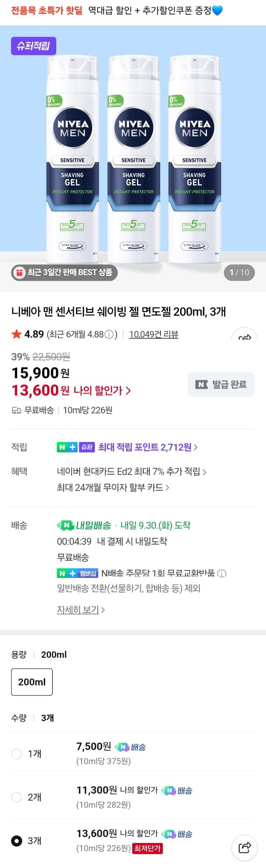This screenshot has height=868, width=266.
Task: Expand 나의 할인가 discount details
Action: tap(102, 390)
